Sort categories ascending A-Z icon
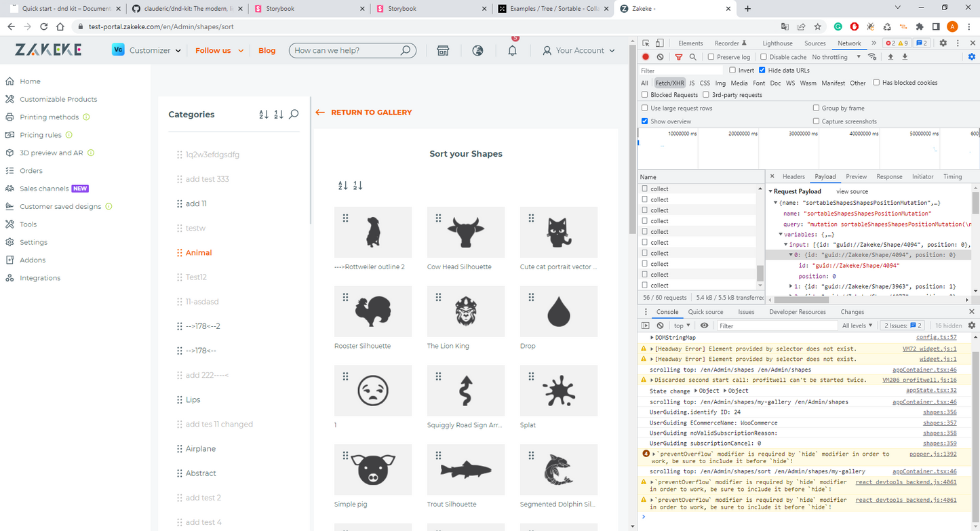980x531 pixels. tap(264, 115)
